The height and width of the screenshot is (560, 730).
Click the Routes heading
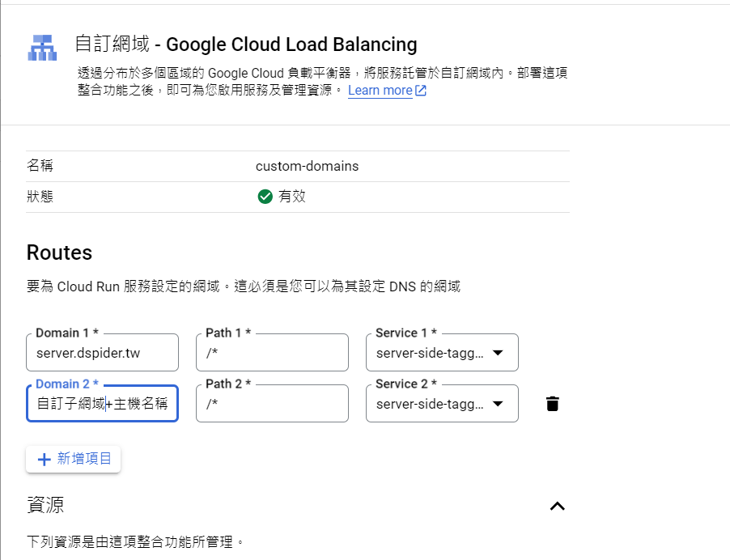coord(60,252)
